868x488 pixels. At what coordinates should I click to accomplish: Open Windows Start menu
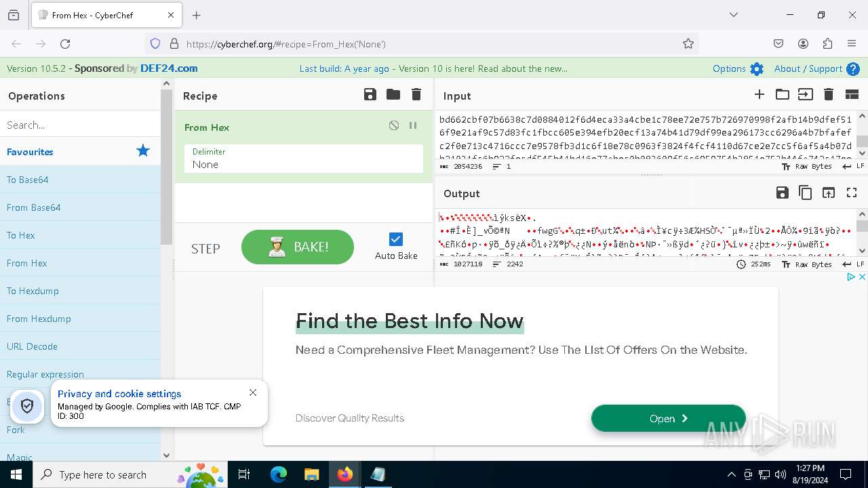click(16, 474)
